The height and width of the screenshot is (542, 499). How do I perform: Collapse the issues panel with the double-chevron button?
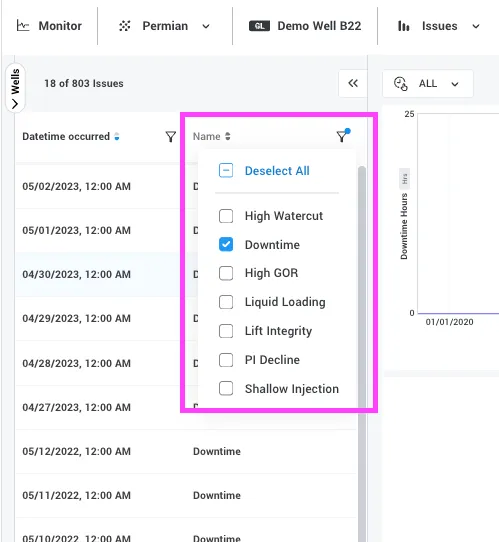pos(353,83)
